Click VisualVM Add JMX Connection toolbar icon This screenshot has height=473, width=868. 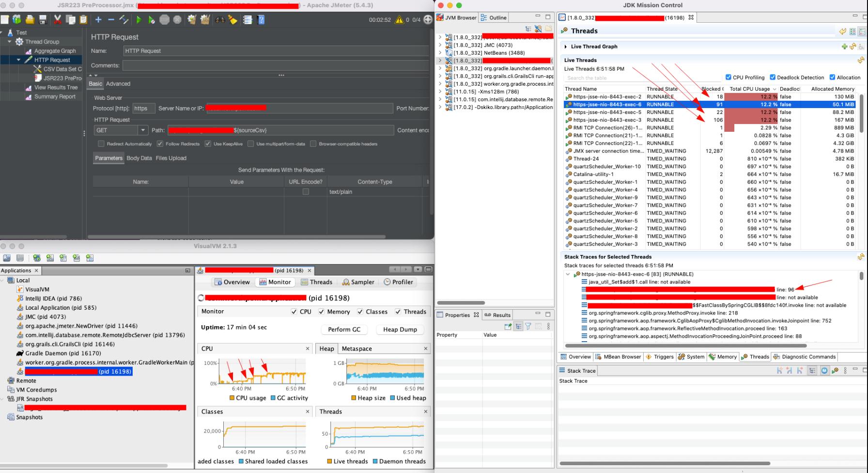[x=50, y=258]
